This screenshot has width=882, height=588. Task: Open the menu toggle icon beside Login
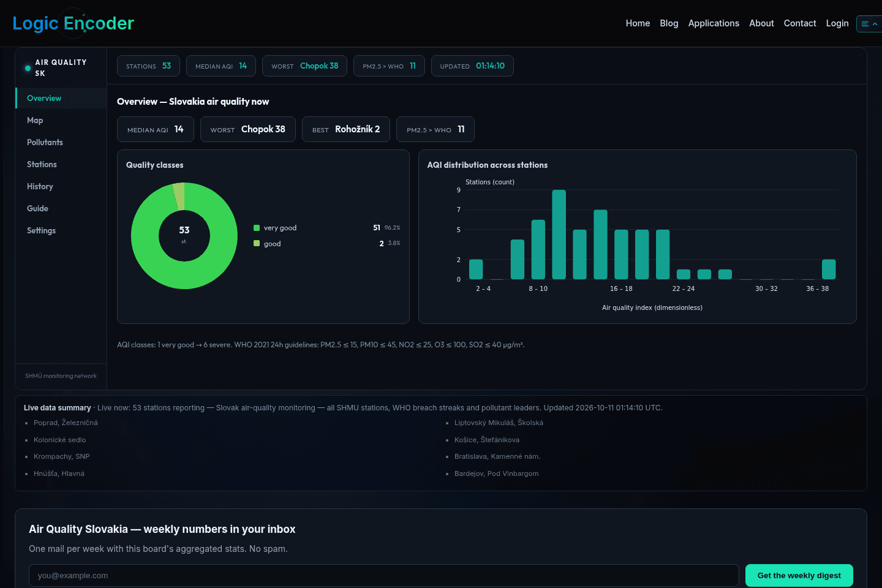click(x=869, y=24)
